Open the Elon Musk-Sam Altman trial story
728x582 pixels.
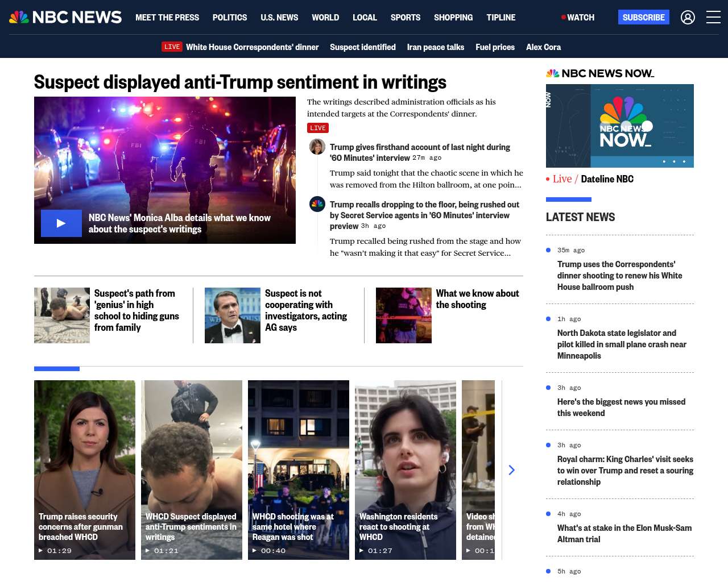(624, 533)
